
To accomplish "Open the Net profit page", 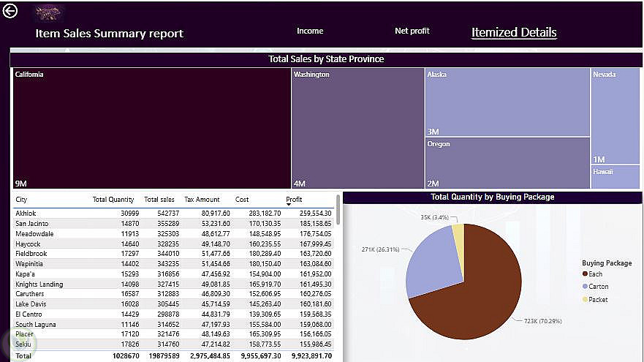I will click(x=412, y=31).
